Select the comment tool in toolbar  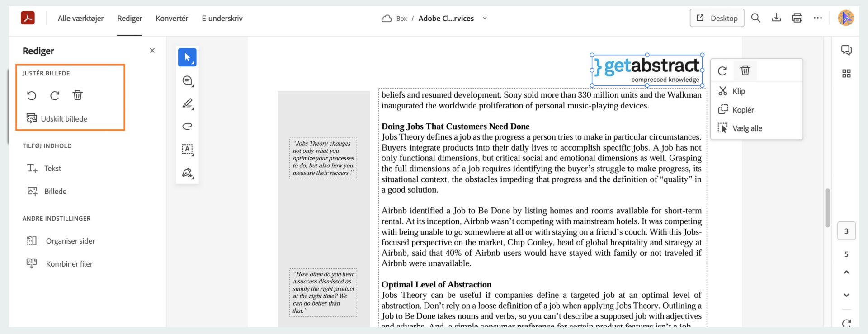[x=187, y=80]
